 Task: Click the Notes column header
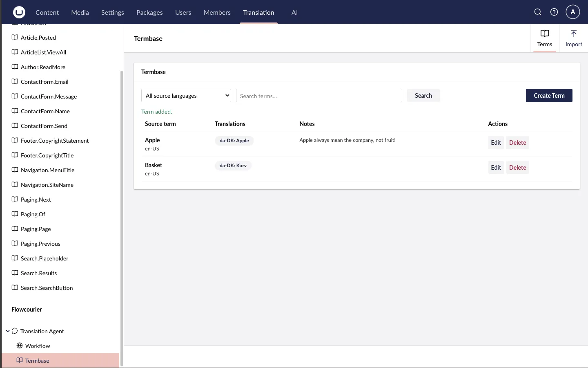click(x=307, y=124)
